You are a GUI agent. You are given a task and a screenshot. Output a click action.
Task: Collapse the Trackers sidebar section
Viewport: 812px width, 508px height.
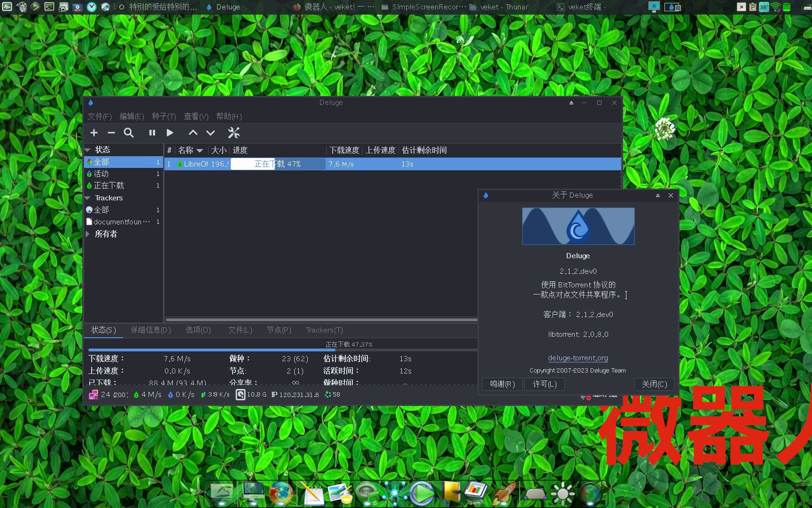(x=88, y=198)
